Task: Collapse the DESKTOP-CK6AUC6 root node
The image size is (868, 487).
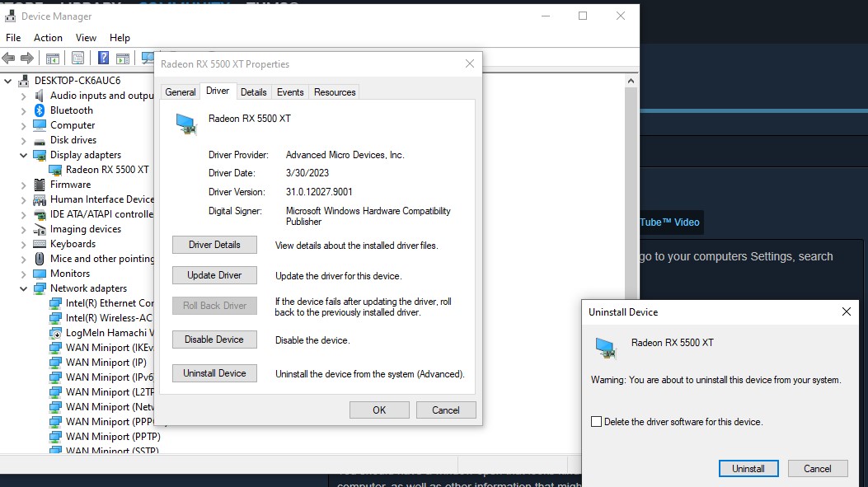Action: 7,81
